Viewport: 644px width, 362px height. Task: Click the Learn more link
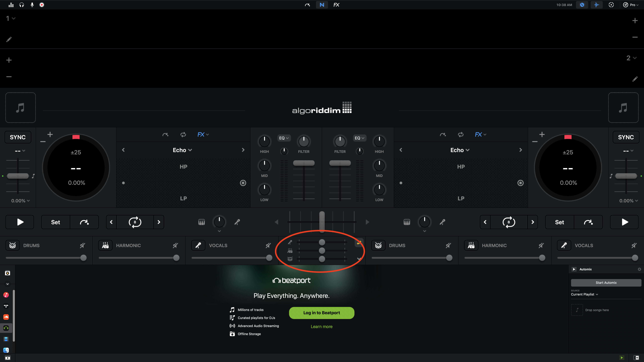321,327
